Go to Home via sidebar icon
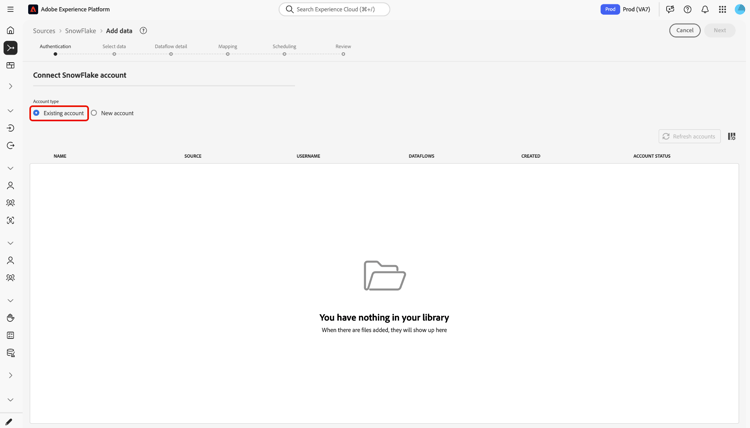This screenshot has height=428, width=750. [10, 30]
